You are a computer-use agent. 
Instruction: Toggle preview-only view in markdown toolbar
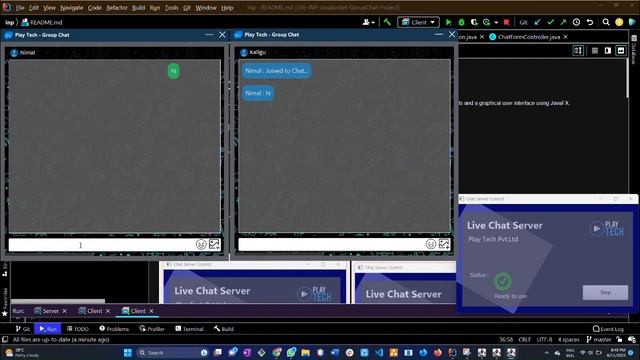tap(621, 51)
